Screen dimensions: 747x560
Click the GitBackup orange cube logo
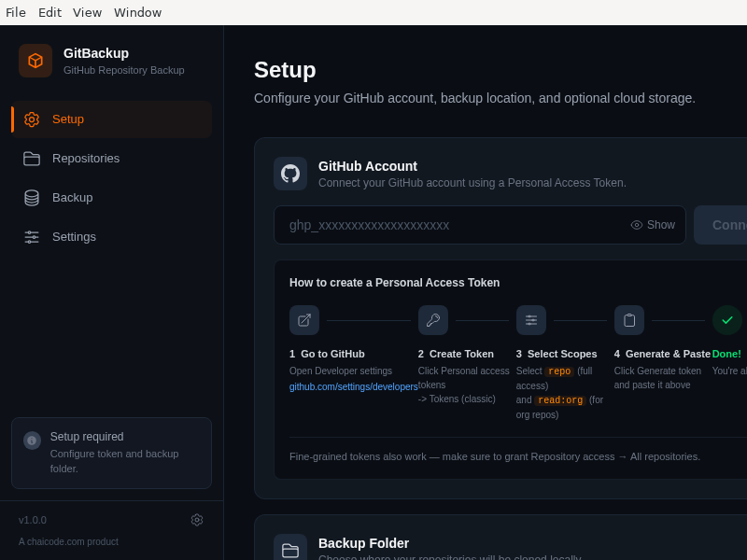pyautogui.click(x=35, y=61)
